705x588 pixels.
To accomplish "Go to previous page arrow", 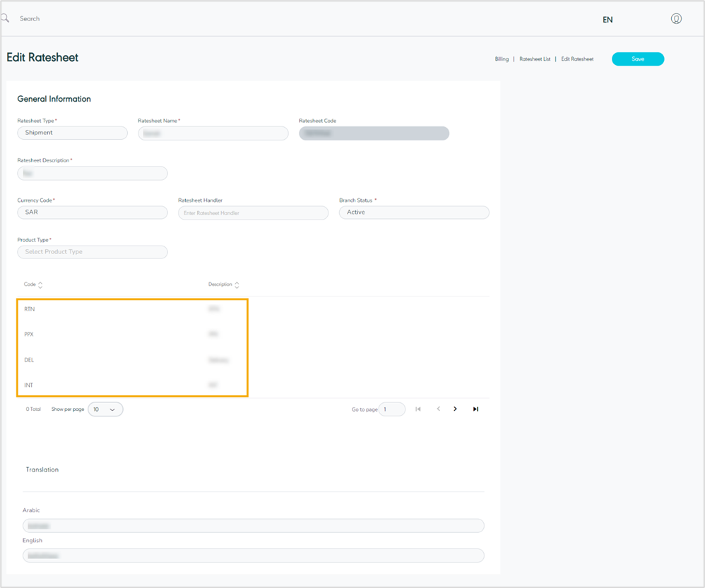I will (x=438, y=409).
